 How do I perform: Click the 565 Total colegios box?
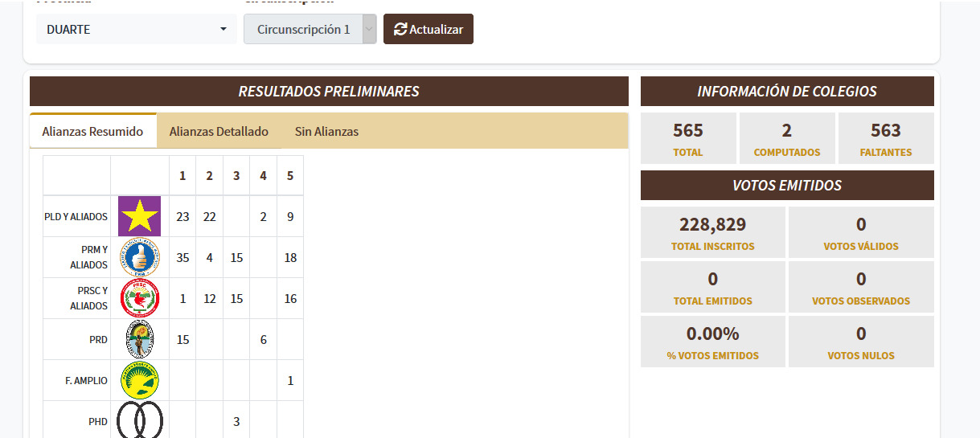pyautogui.click(x=688, y=138)
